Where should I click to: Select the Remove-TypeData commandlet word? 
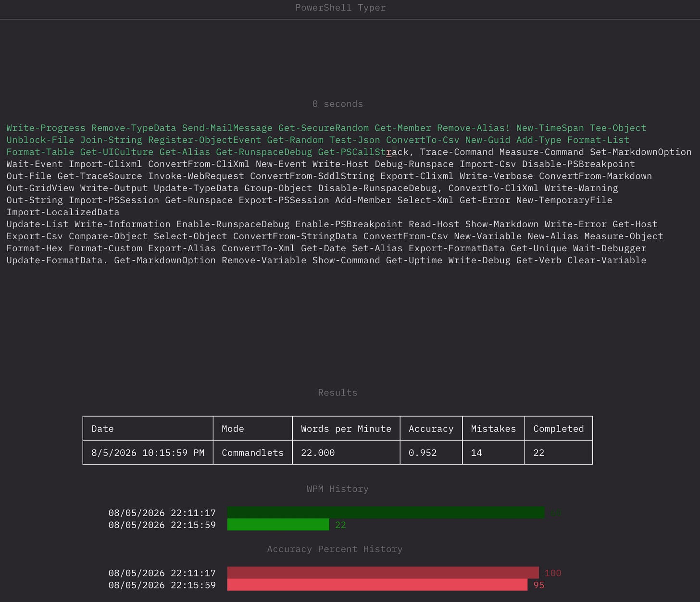(x=134, y=128)
